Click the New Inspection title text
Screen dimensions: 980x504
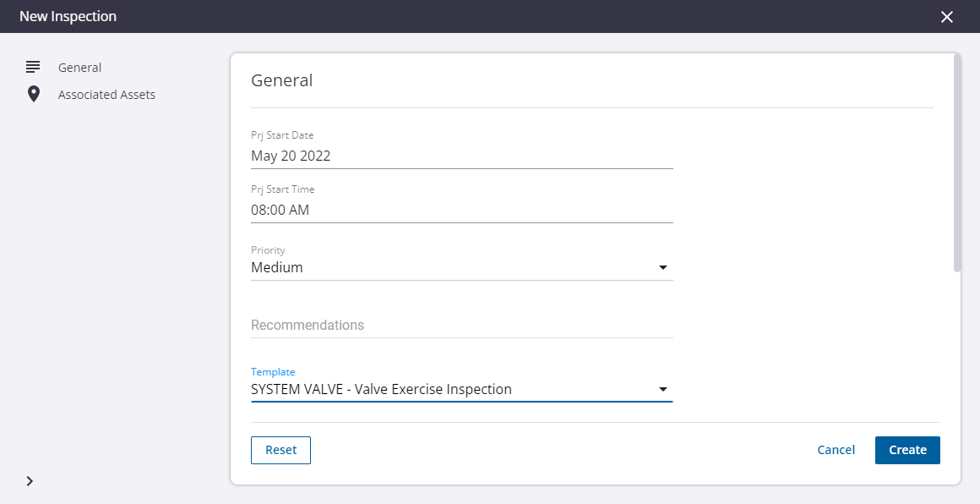point(68,16)
